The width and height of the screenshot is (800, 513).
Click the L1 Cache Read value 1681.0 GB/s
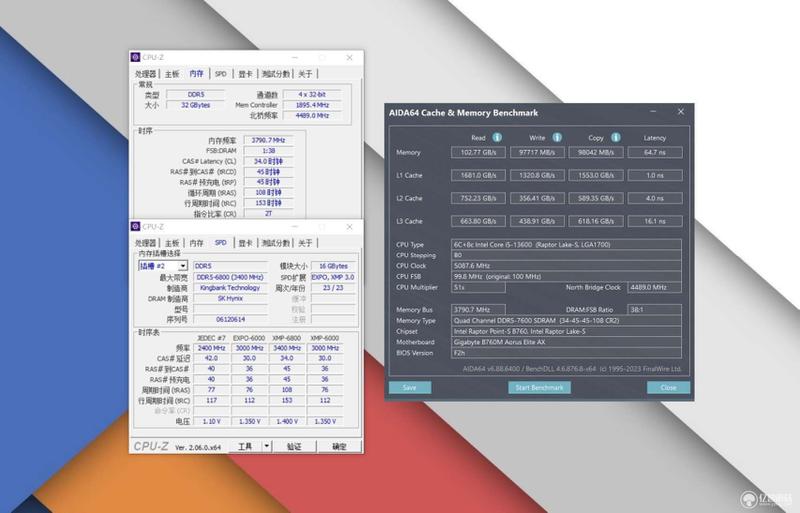point(478,175)
